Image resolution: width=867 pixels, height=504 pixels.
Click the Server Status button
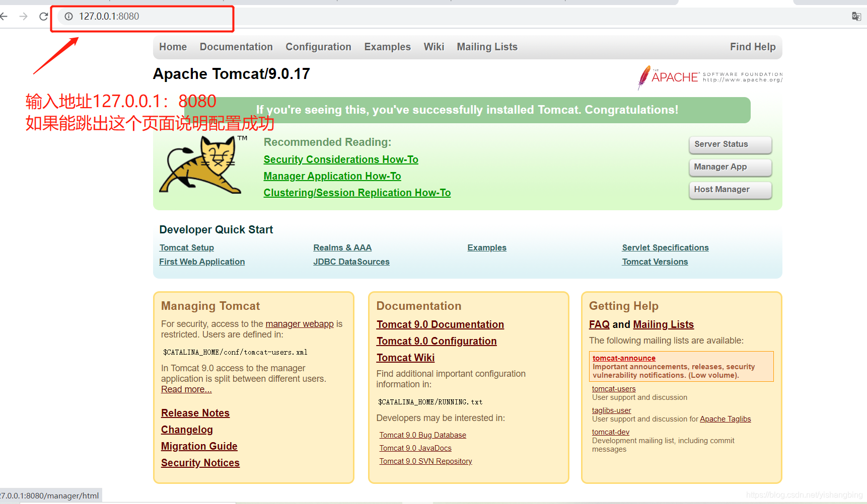click(x=730, y=144)
